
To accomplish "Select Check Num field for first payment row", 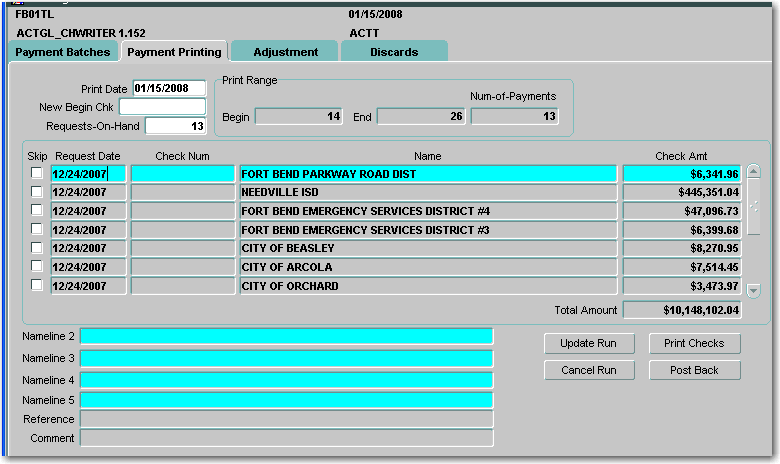I will (x=183, y=174).
